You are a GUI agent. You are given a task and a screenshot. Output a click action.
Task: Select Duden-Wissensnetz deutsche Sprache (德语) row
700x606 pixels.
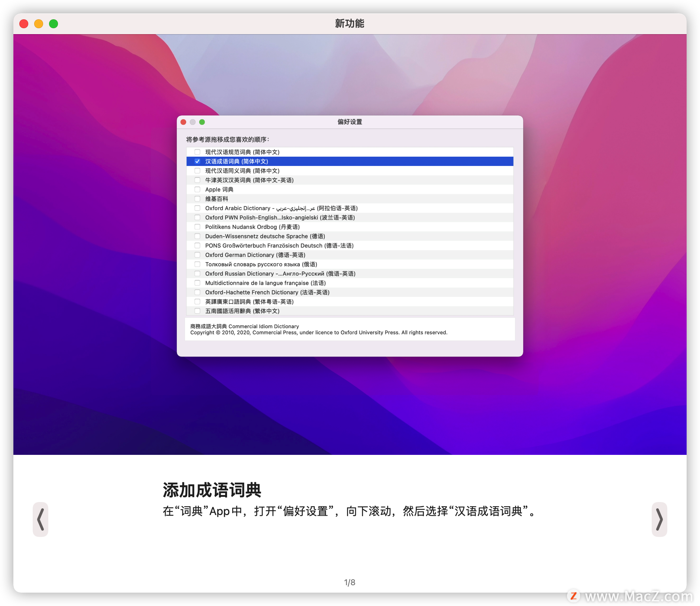click(350, 236)
